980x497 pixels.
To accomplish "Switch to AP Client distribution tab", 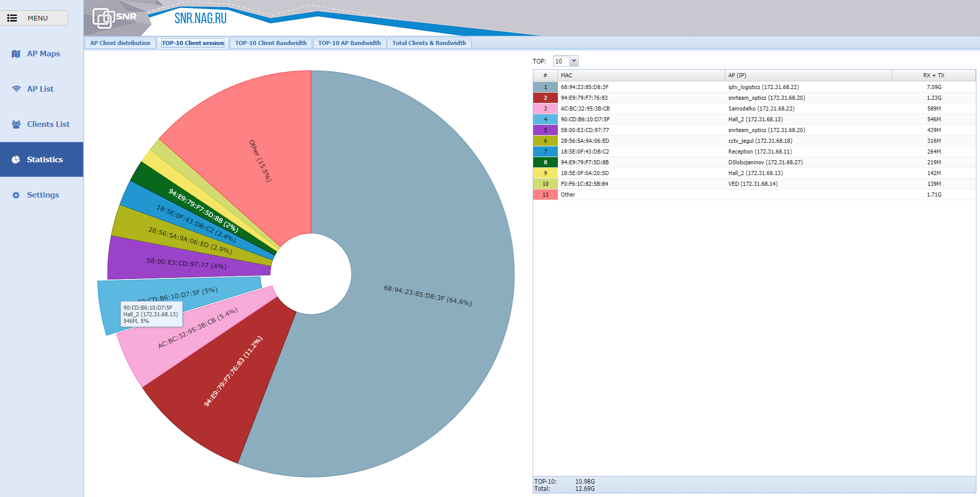I will pos(120,43).
